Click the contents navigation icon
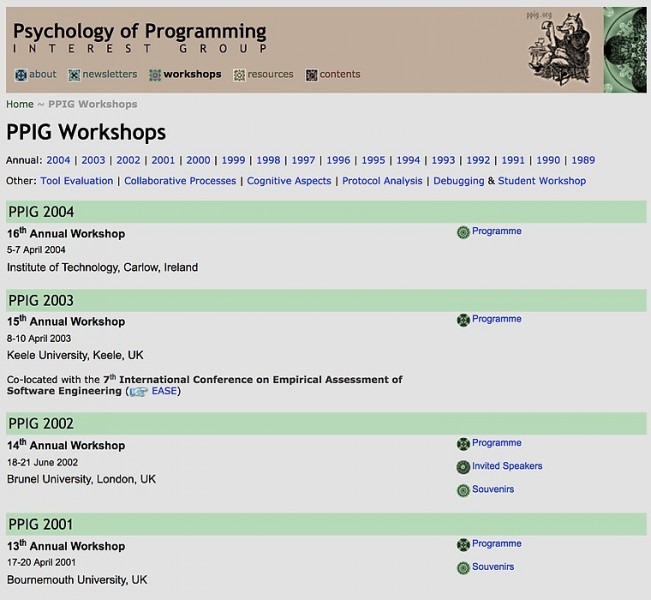651x600 pixels. (312, 75)
